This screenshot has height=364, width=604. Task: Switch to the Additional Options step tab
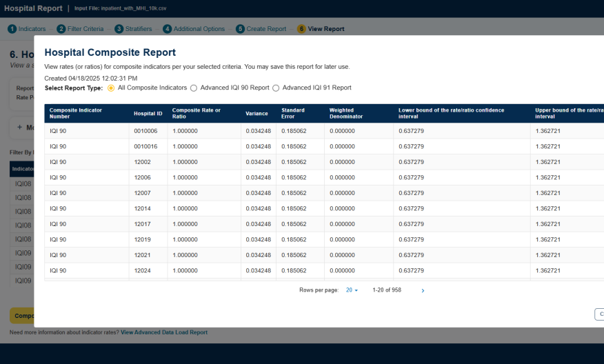(x=199, y=29)
